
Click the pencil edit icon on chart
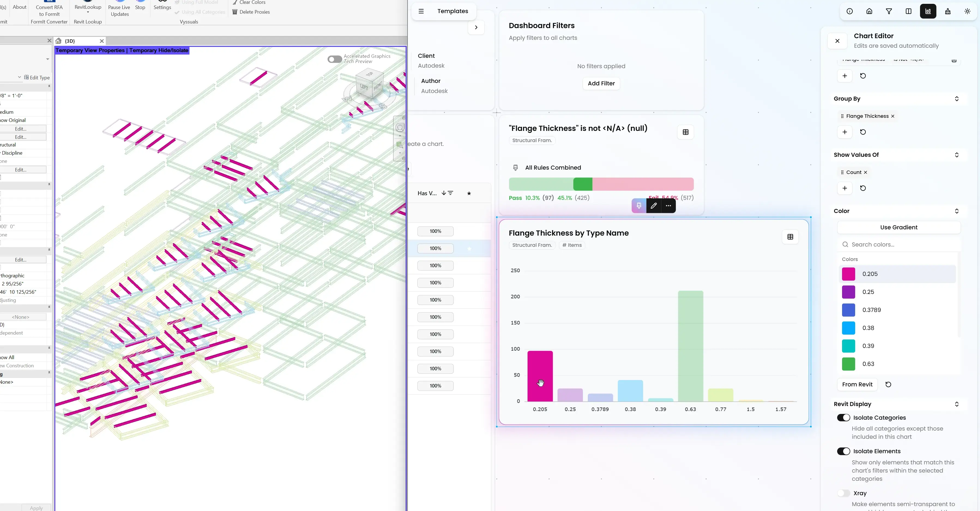[654, 206]
